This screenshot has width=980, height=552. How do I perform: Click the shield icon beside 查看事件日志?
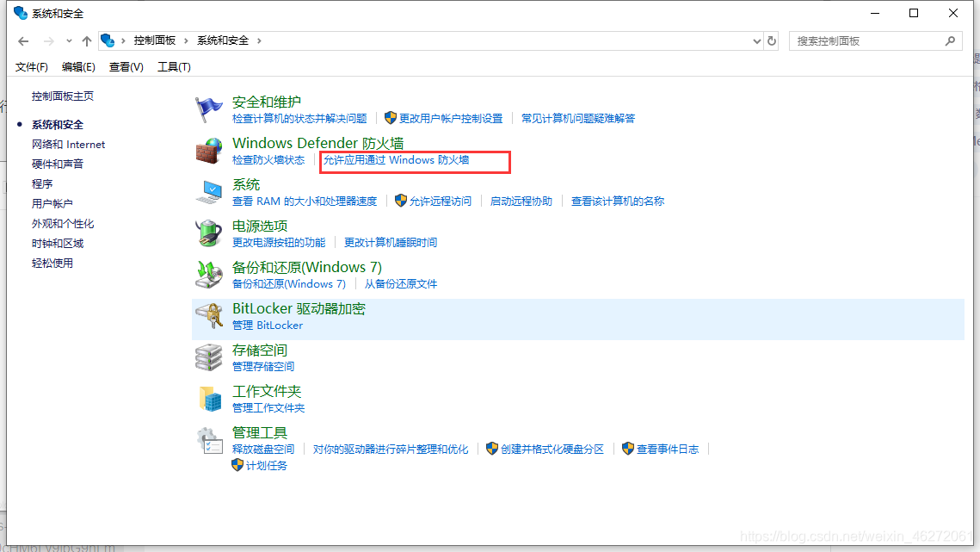point(628,448)
